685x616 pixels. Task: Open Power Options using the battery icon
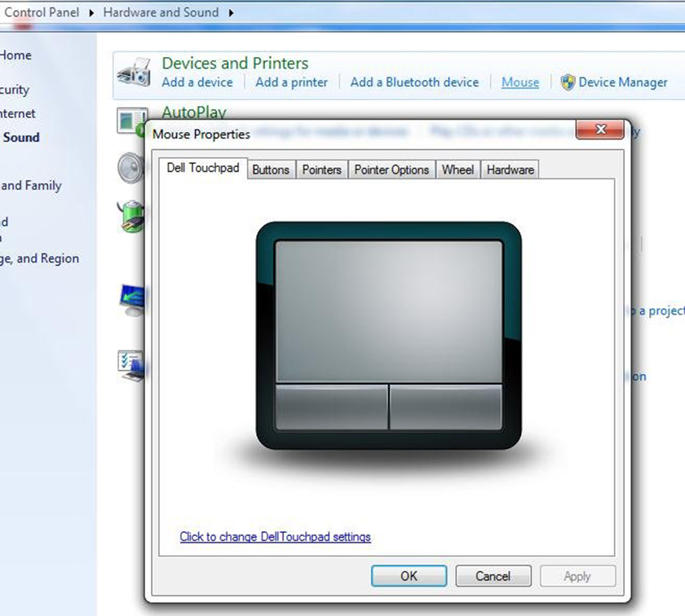(x=132, y=218)
